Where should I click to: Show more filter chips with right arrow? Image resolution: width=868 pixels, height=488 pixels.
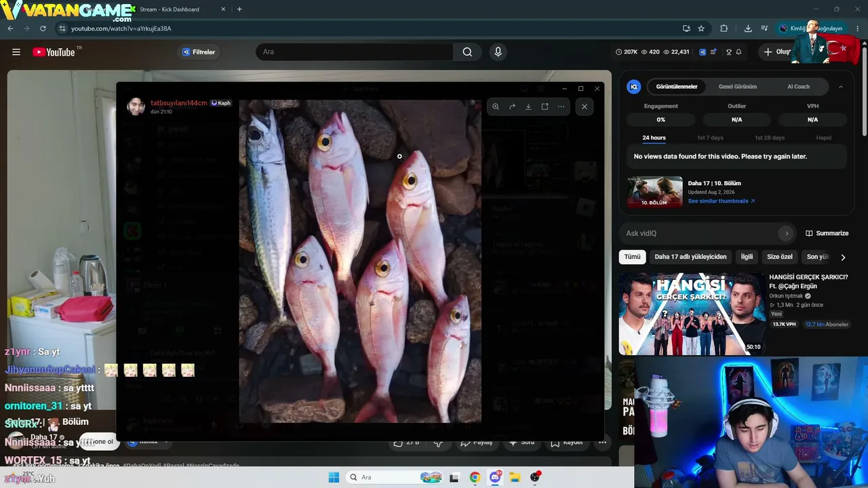[x=843, y=257]
